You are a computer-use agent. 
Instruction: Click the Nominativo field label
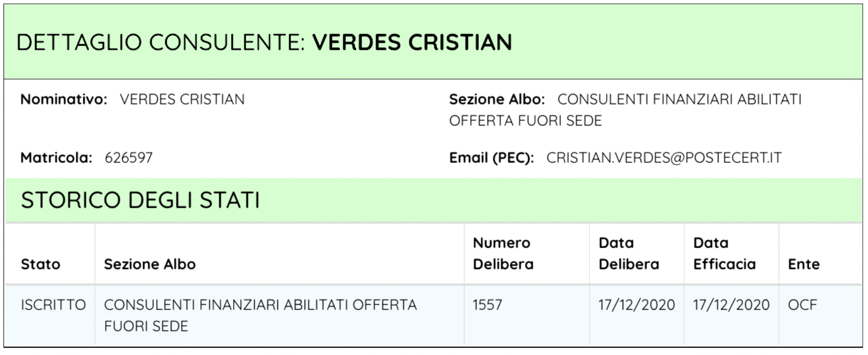tap(64, 99)
